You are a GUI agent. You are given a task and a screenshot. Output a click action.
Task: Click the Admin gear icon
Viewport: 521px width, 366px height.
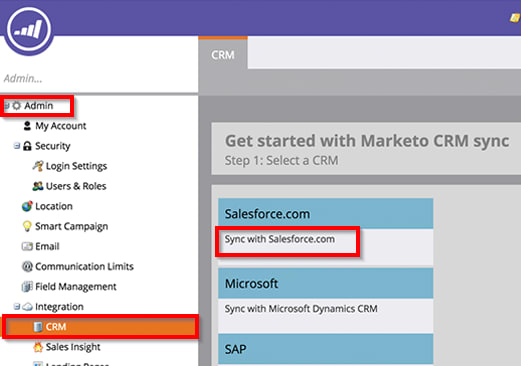click(x=16, y=106)
